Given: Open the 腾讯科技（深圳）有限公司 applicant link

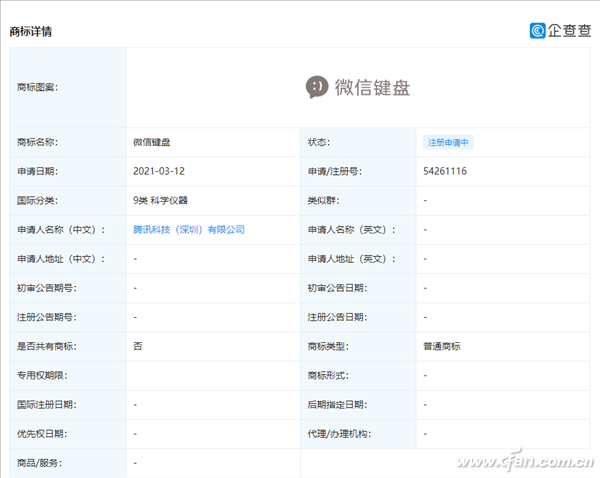Looking at the screenshot, I should (x=189, y=230).
